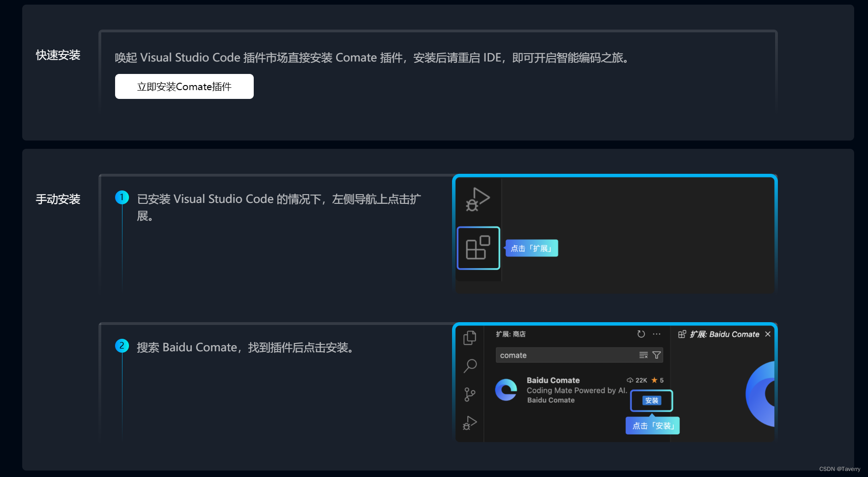Open the Source Control branch icon
The width and height of the screenshot is (868, 477).
pos(470,394)
